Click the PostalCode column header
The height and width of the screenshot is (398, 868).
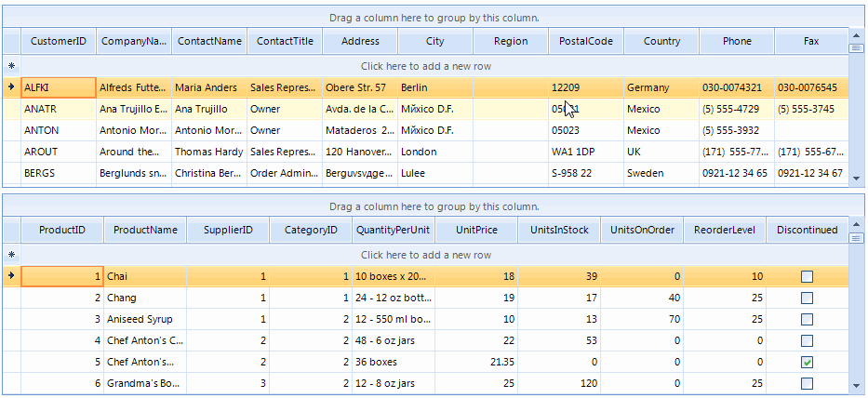pos(586,41)
